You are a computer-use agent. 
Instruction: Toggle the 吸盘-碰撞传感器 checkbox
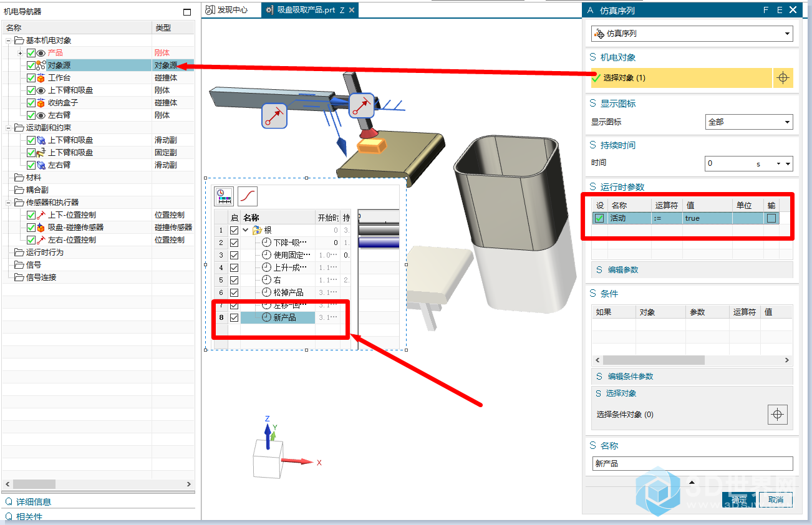pyautogui.click(x=31, y=228)
